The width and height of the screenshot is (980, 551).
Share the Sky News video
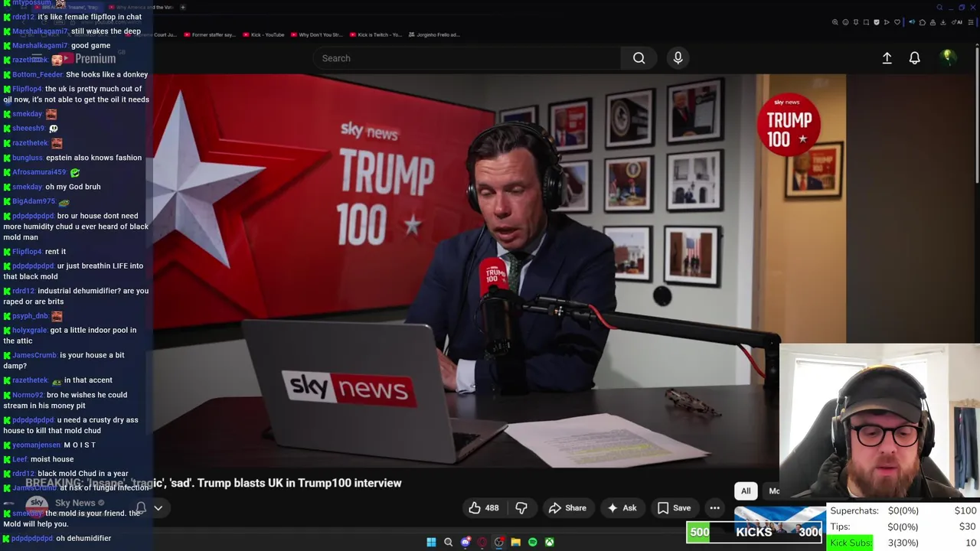click(567, 508)
